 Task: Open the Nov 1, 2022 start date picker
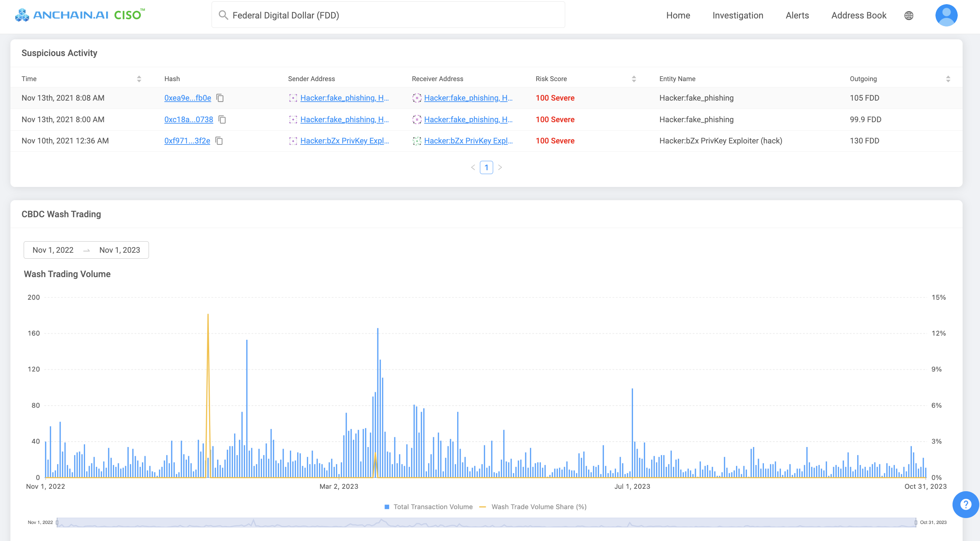click(53, 250)
